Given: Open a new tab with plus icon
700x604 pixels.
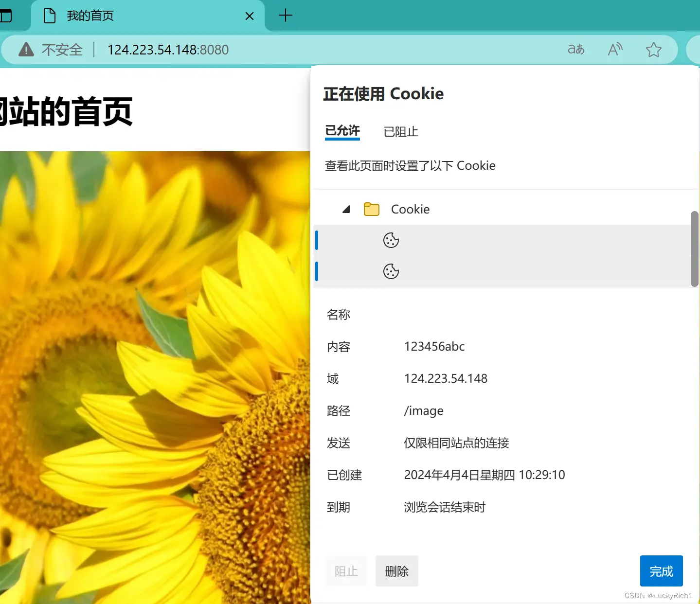Looking at the screenshot, I should pyautogui.click(x=286, y=16).
